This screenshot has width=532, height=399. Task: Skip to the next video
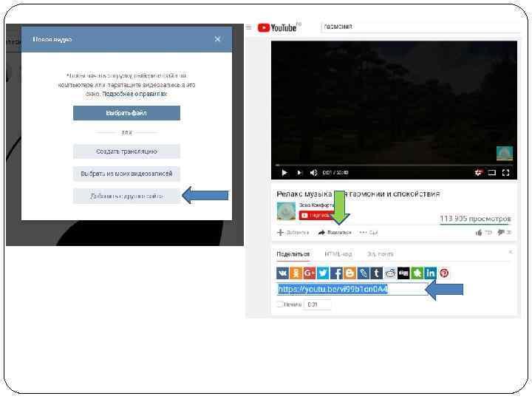pyautogui.click(x=299, y=173)
